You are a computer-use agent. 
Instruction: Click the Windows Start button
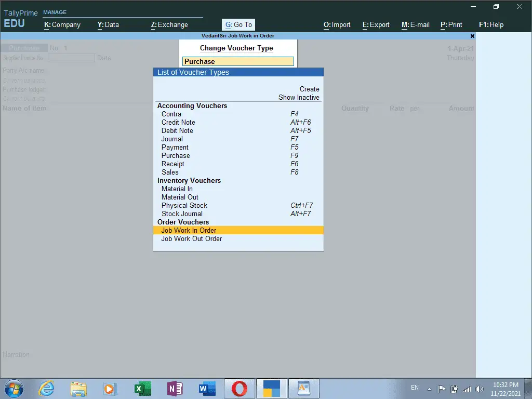pyautogui.click(x=14, y=389)
